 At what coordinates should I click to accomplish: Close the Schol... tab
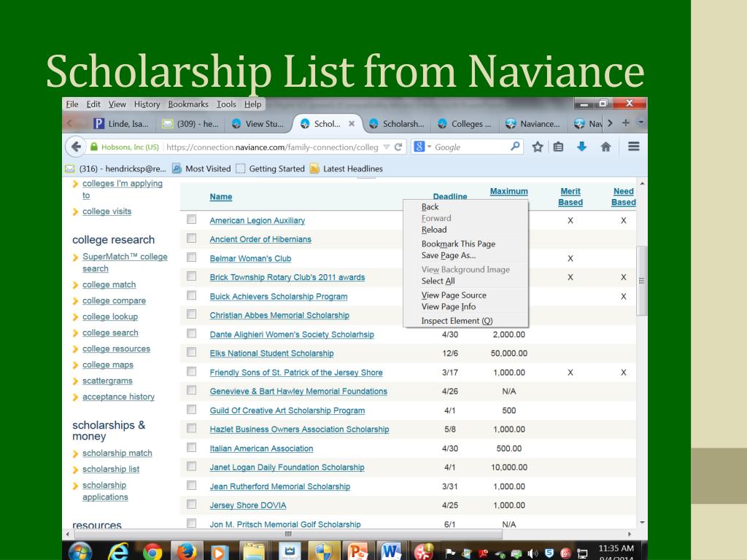tap(352, 123)
